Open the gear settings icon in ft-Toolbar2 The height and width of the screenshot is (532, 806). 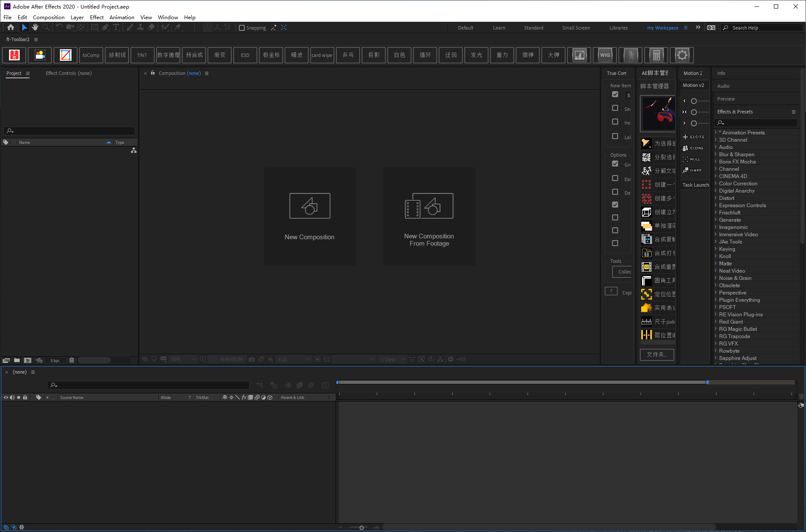(682, 55)
